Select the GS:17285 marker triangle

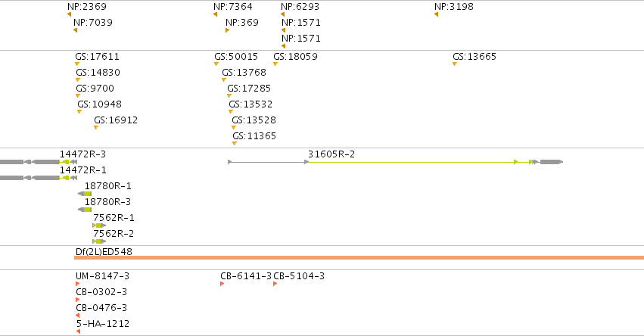tap(229, 96)
